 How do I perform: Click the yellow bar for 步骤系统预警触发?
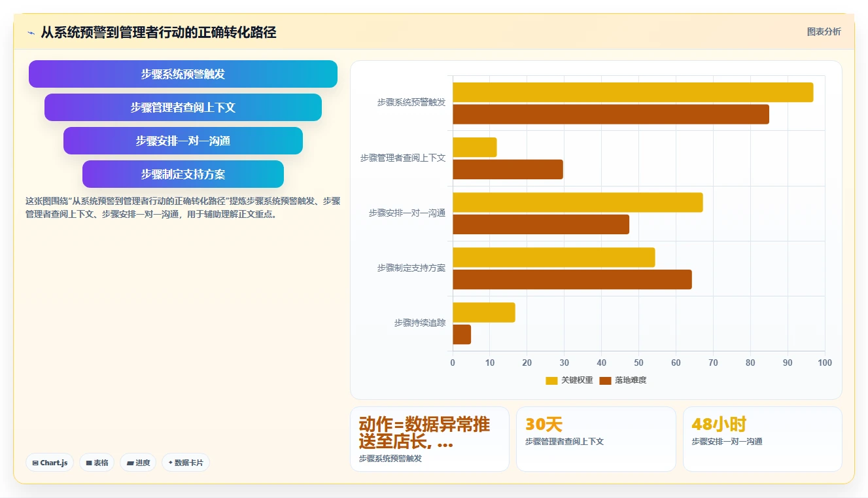[x=633, y=92]
